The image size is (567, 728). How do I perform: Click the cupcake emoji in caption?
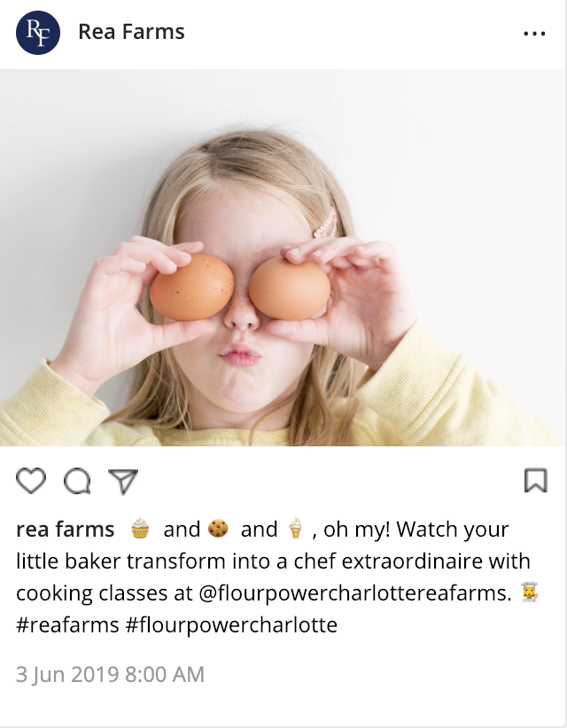(x=140, y=529)
